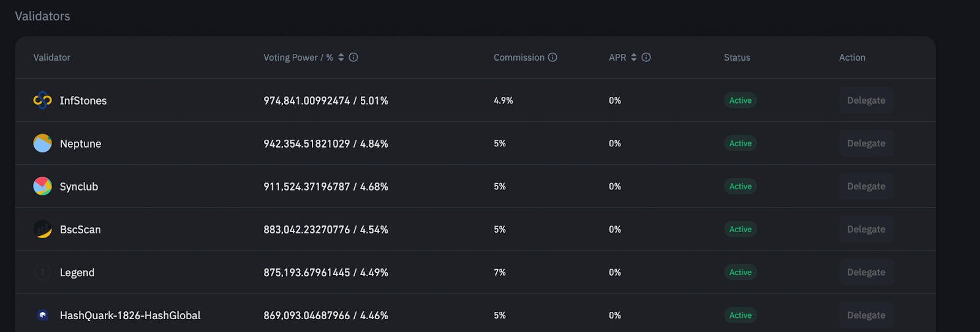Click the Active status badge for Legend
The height and width of the screenshot is (332, 980).
(740, 272)
